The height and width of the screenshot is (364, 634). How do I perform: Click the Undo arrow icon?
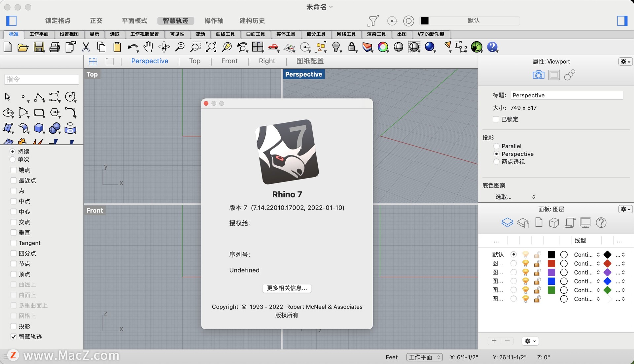click(x=133, y=47)
